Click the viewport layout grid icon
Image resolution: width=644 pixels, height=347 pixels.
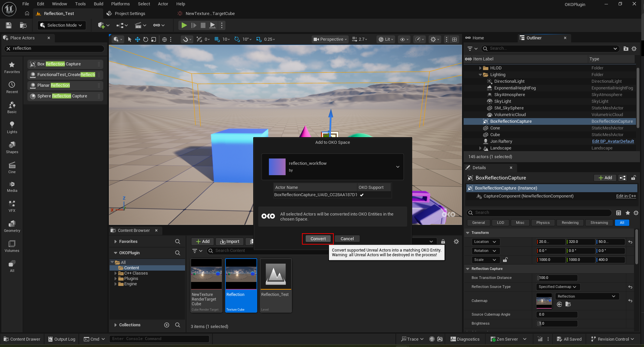[455, 39]
